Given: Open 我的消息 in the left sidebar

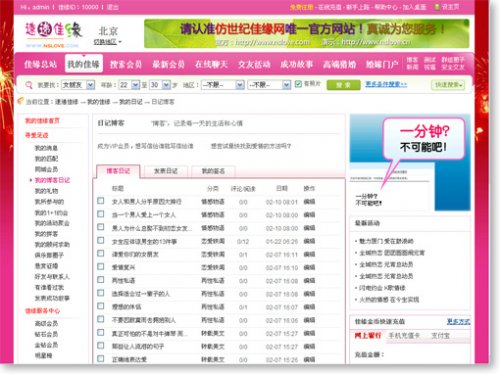Looking at the screenshot, I should [46, 148].
